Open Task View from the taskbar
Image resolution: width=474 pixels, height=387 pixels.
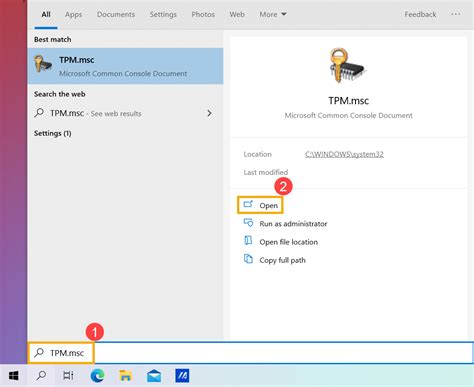pos(68,376)
